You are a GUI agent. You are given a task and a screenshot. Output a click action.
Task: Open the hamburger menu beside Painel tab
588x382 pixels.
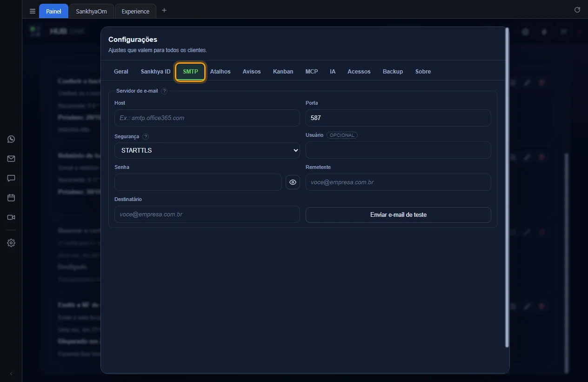point(33,11)
